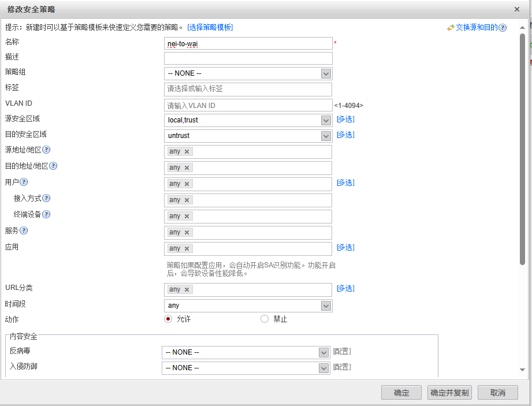Click the 确定并复制 button
Screen dimensions: 532x406
tap(449, 393)
